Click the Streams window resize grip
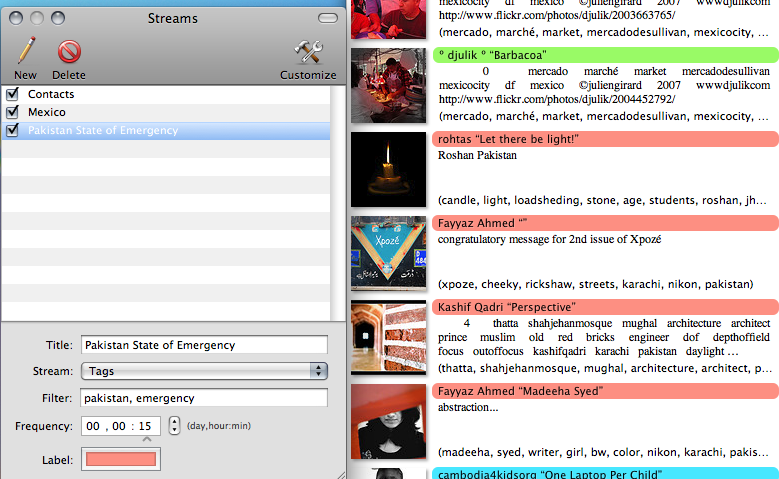779x479 pixels. (341, 475)
